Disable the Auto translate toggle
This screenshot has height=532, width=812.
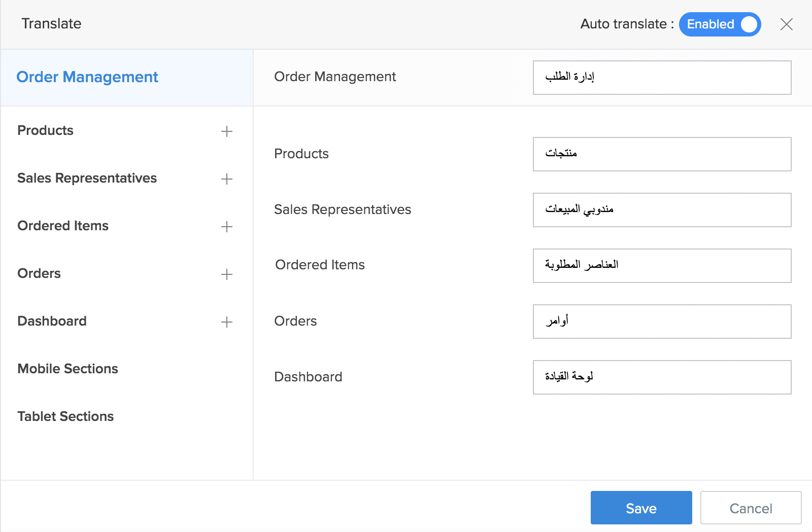point(720,24)
